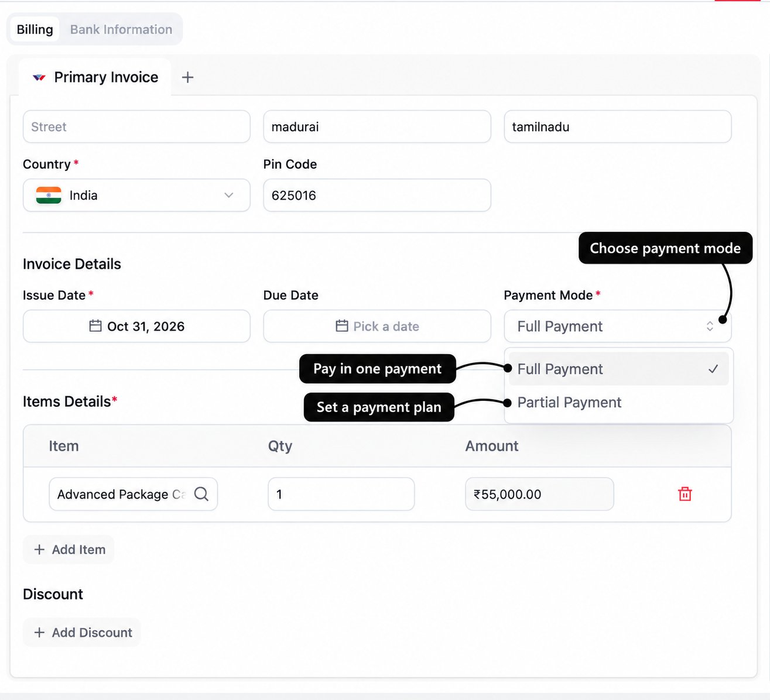Screen dimensions: 770x700
Task: Select the Primary Invoice tab
Action: tap(95, 77)
